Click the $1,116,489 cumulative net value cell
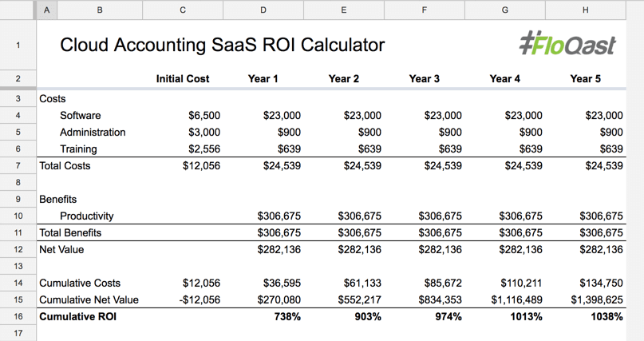Screen dimensions: 644x341 pos(516,300)
